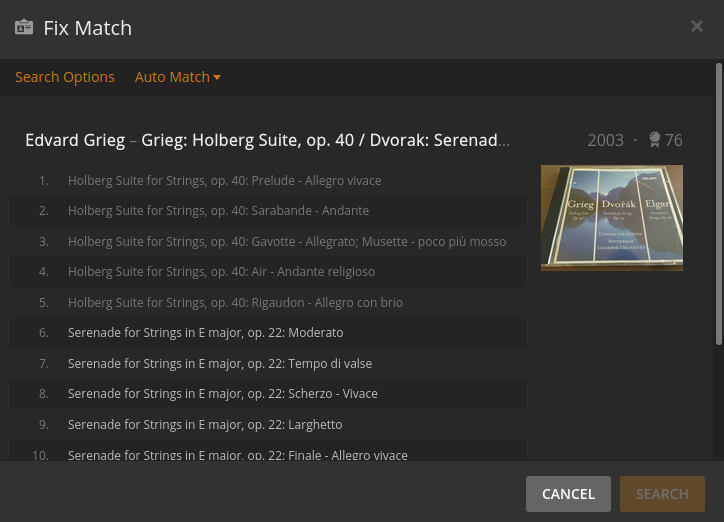Select the Edvard Grieg album match title

(267, 140)
